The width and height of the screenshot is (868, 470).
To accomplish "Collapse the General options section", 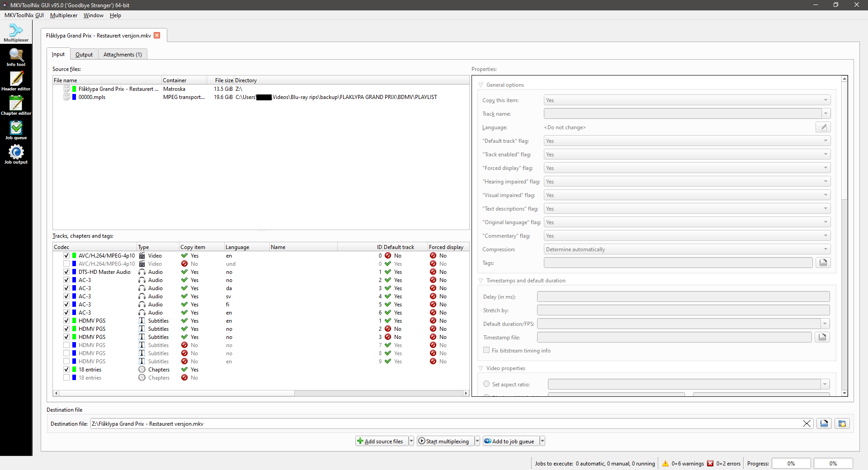I will (480, 85).
